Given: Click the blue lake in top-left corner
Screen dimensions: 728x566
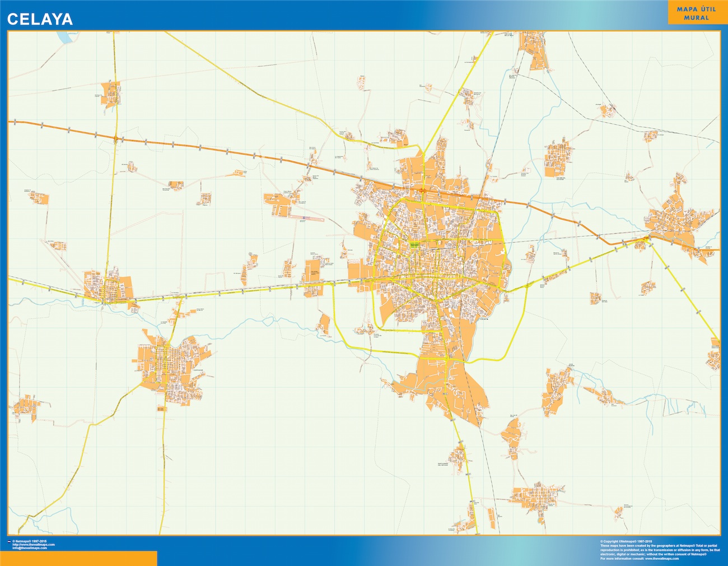Looking at the screenshot, I should [64, 38].
